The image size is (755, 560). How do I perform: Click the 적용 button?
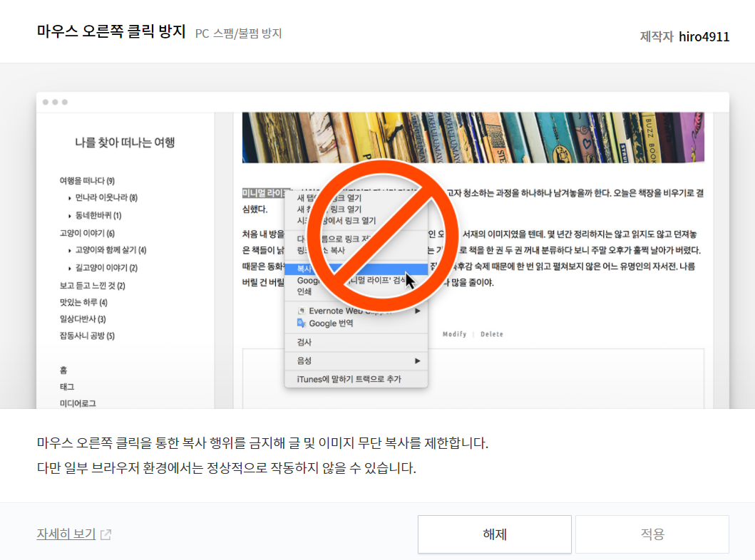coord(652,534)
